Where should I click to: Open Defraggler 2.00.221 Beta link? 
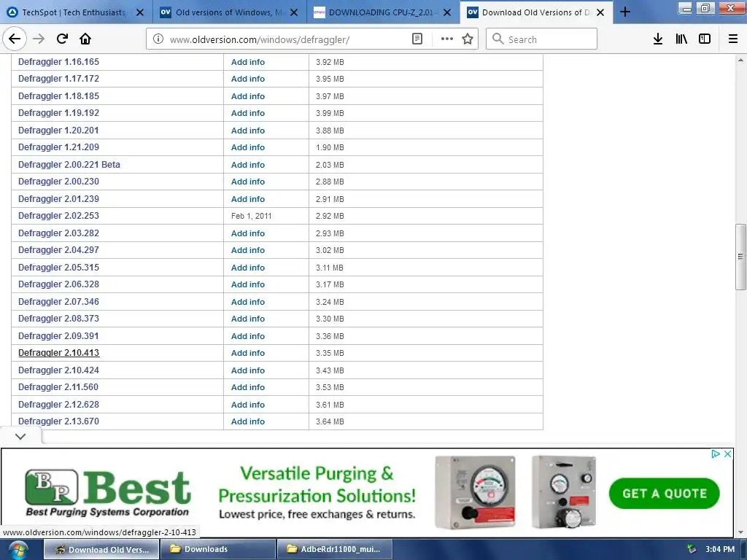tap(69, 165)
